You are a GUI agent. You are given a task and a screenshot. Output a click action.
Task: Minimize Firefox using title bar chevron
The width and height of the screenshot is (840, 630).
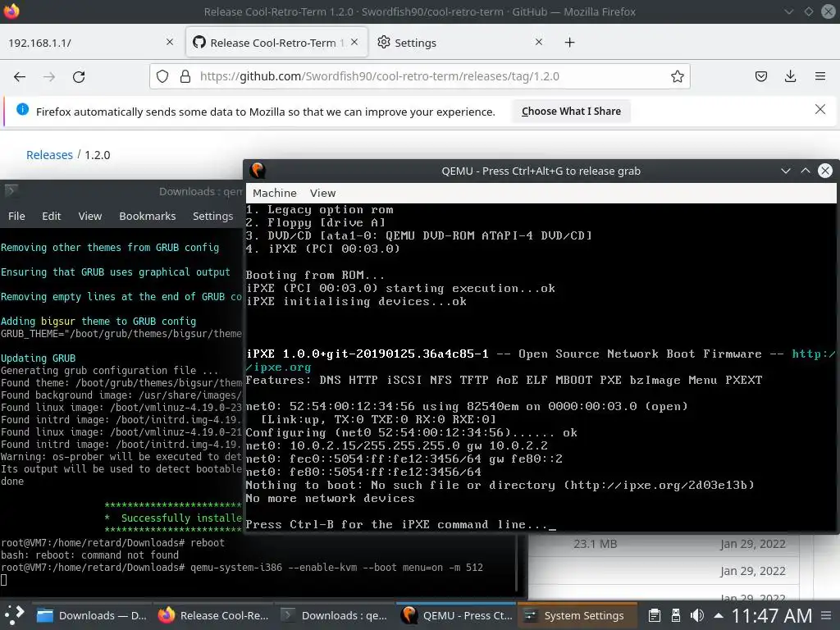(x=788, y=11)
